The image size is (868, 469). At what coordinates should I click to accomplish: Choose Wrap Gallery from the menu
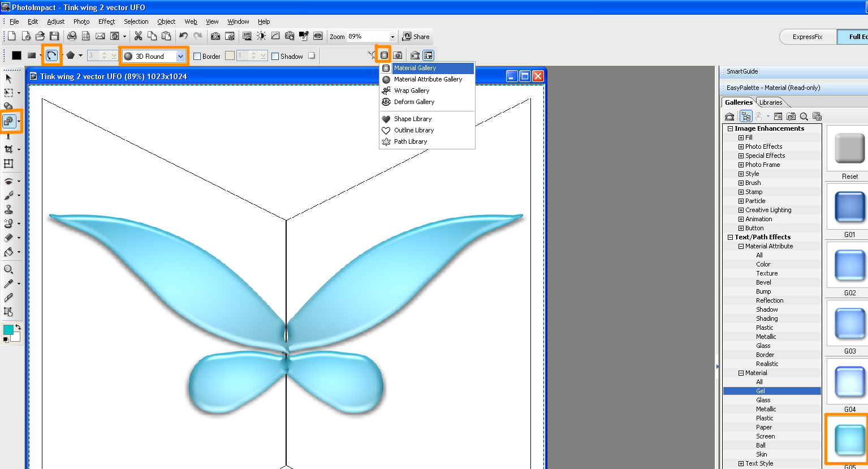[412, 91]
